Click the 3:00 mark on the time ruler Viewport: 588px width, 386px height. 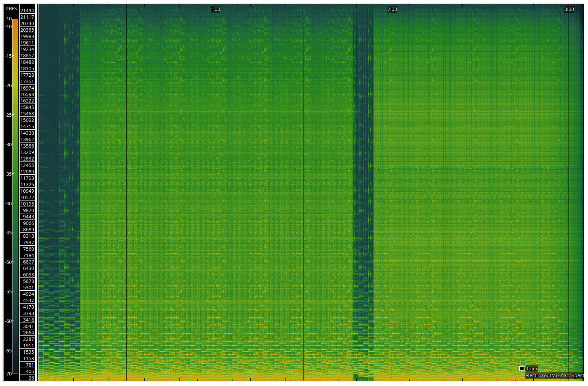pyautogui.click(x=569, y=9)
